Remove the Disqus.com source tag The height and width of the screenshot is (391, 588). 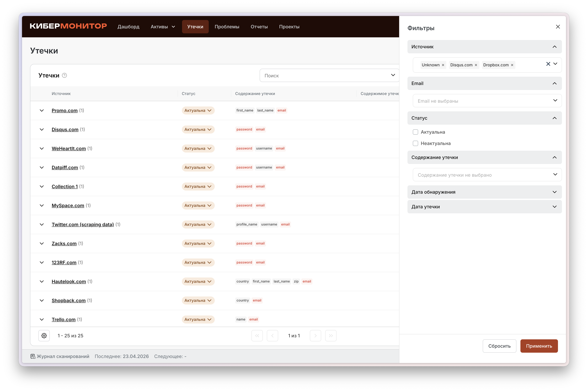476,65
